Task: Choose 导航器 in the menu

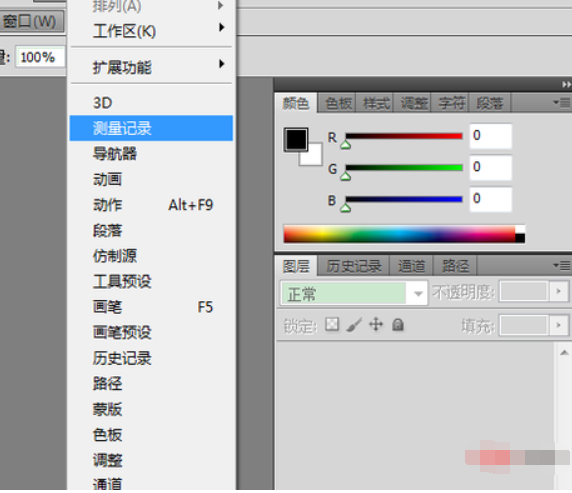Action: coord(151,154)
